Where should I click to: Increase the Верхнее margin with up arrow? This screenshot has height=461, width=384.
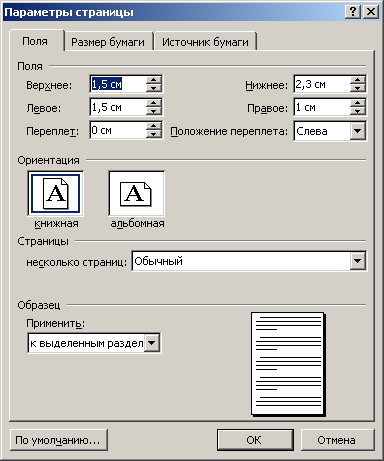coord(154,80)
